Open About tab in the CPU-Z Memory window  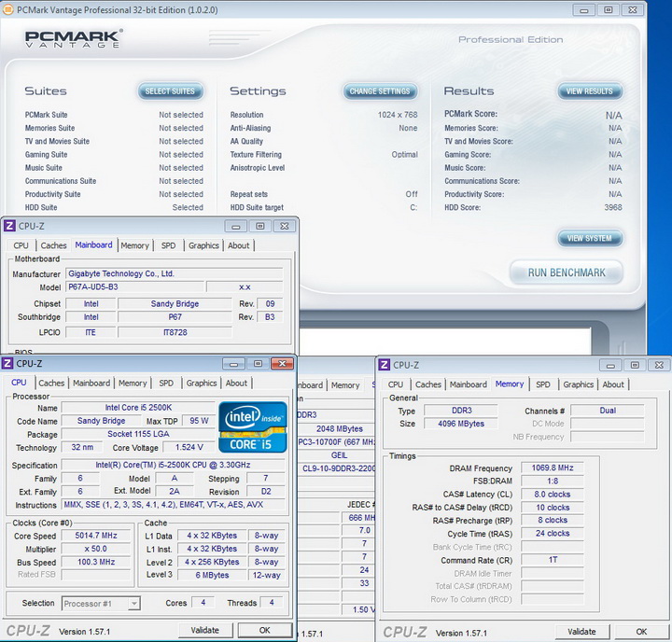pyautogui.click(x=613, y=384)
